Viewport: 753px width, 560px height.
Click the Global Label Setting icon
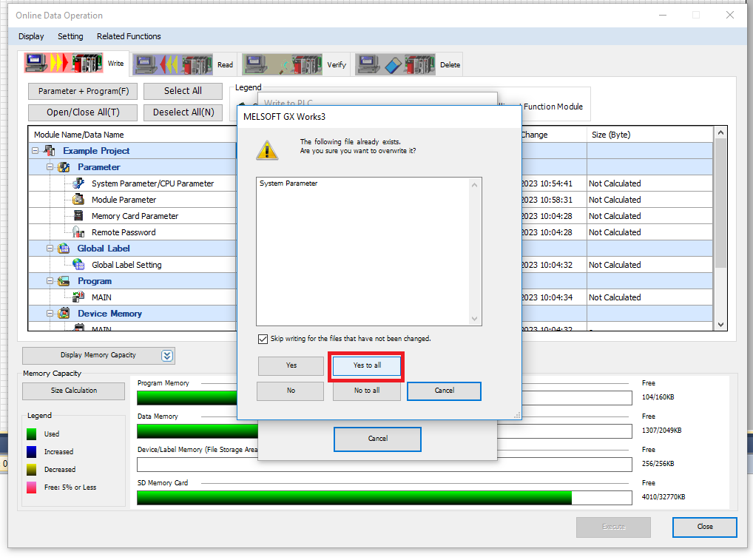click(x=78, y=265)
